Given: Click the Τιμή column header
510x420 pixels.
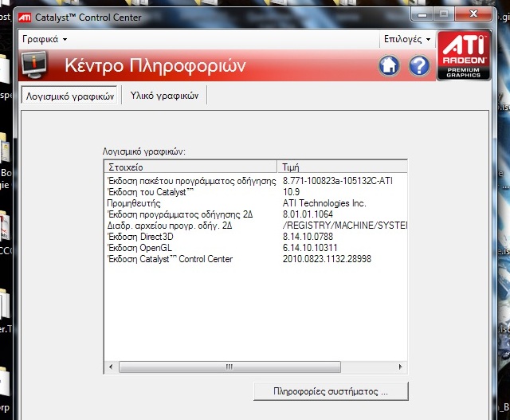Looking at the screenshot, I should (x=342, y=167).
